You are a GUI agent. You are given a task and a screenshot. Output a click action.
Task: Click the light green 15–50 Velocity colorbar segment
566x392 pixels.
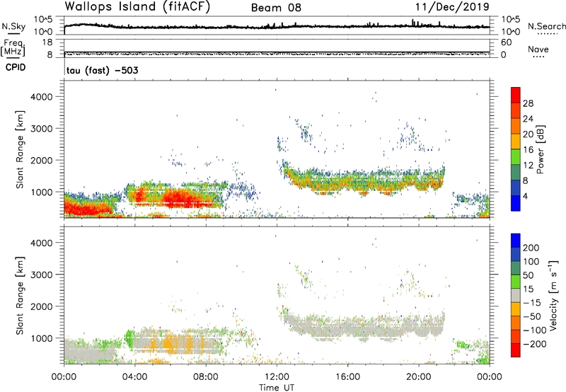pos(516,282)
